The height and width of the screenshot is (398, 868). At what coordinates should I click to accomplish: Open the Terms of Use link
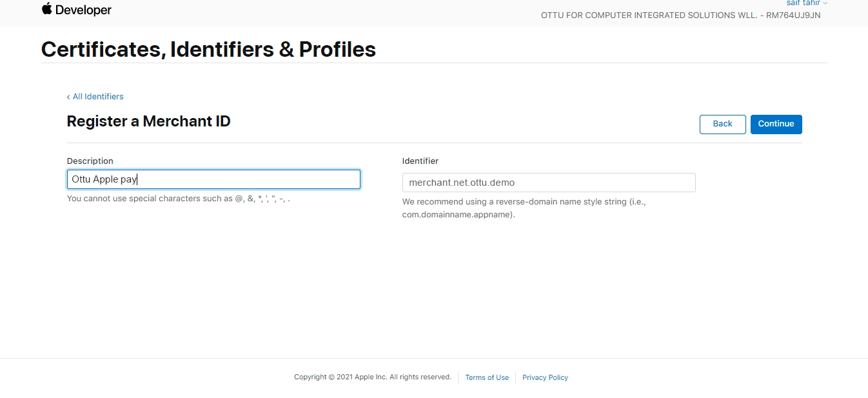487,377
